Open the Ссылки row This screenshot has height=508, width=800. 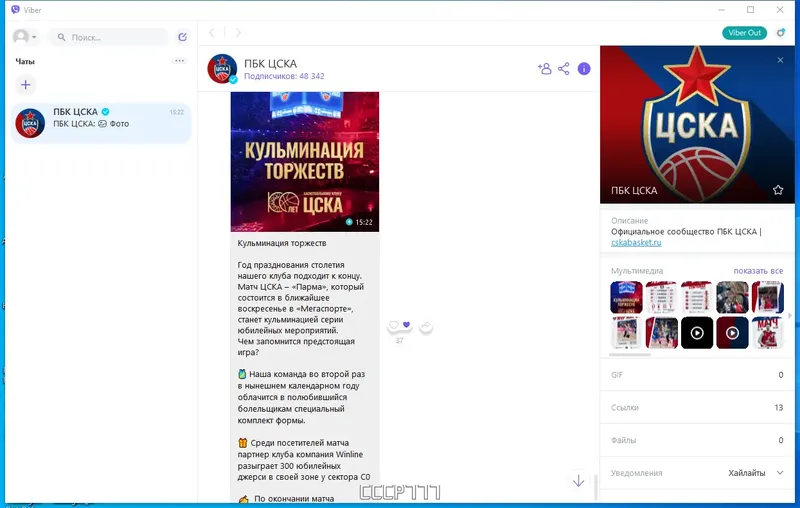pyautogui.click(x=697, y=408)
